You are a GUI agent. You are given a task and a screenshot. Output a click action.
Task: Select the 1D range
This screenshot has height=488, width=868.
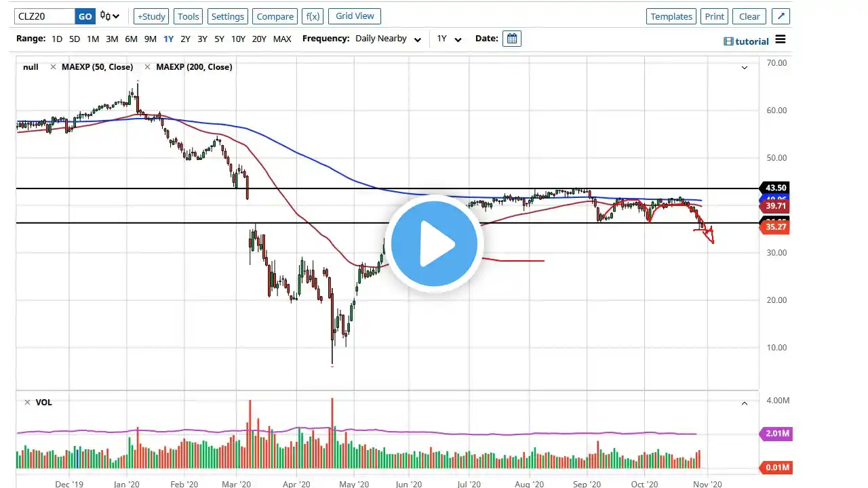[x=57, y=39]
